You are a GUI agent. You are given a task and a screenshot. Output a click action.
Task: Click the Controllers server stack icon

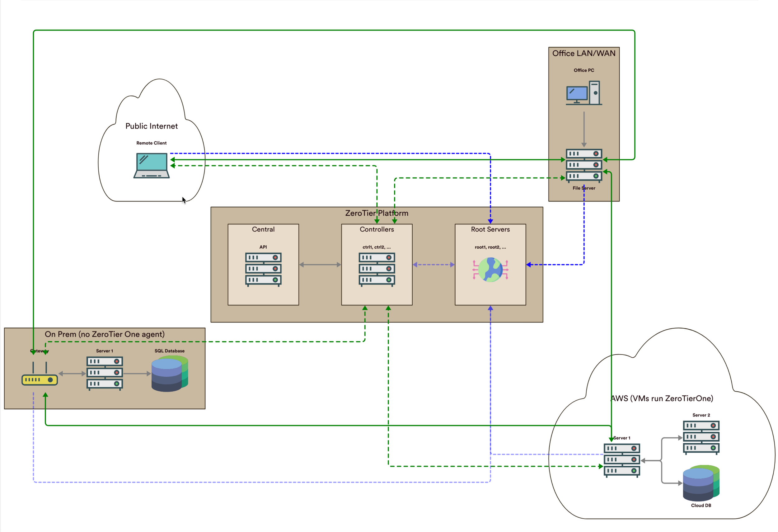point(377,269)
